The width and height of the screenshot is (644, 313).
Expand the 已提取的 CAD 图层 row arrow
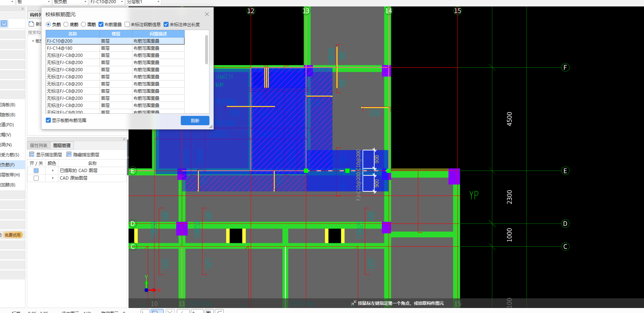[x=53, y=171]
